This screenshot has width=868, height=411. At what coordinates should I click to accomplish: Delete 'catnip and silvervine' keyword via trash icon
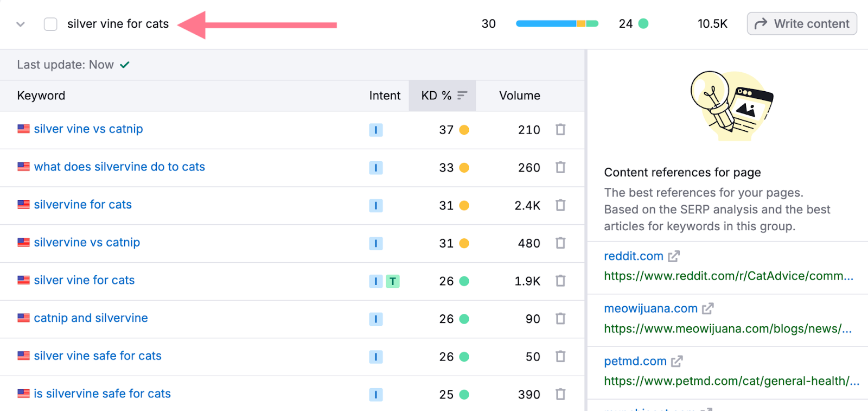(x=560, y=319)
